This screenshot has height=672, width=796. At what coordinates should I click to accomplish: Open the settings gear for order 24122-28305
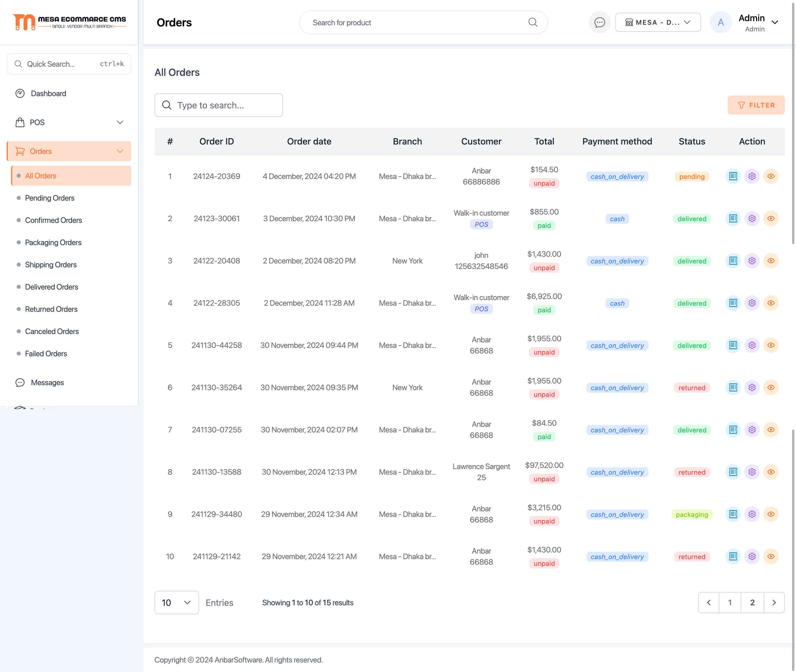click(752, 303)
